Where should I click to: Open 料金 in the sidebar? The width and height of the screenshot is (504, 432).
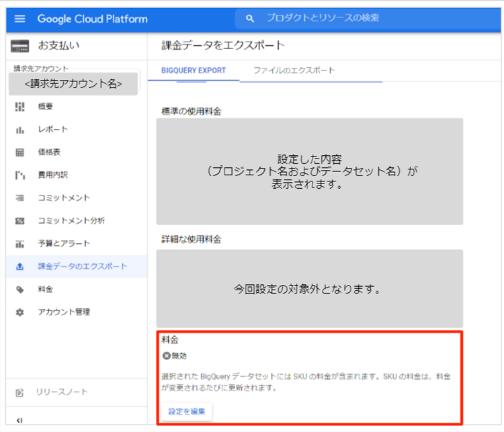tap(45, 290)
